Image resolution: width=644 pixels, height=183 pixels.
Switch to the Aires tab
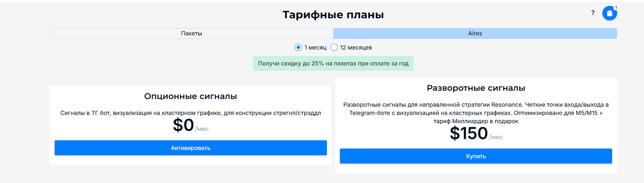click(x=475, y=33)
